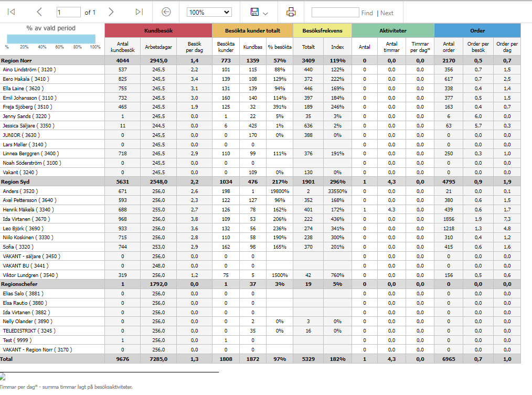Click Henrik Mäkelä ( 3340 ) row
Image resolution: width=532 pixels, height=395 pixels.
260,210
